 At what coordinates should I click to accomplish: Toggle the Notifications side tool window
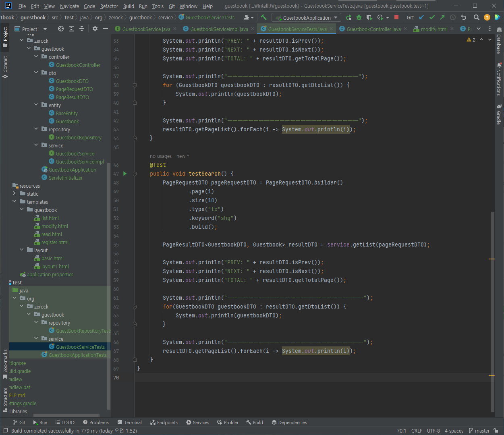pos(499,79)
